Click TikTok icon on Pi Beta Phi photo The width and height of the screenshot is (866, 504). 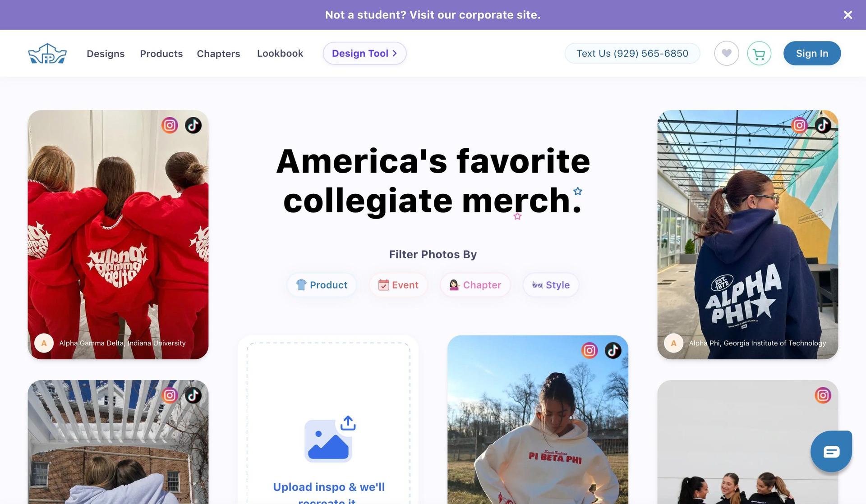tap(613, 350)
